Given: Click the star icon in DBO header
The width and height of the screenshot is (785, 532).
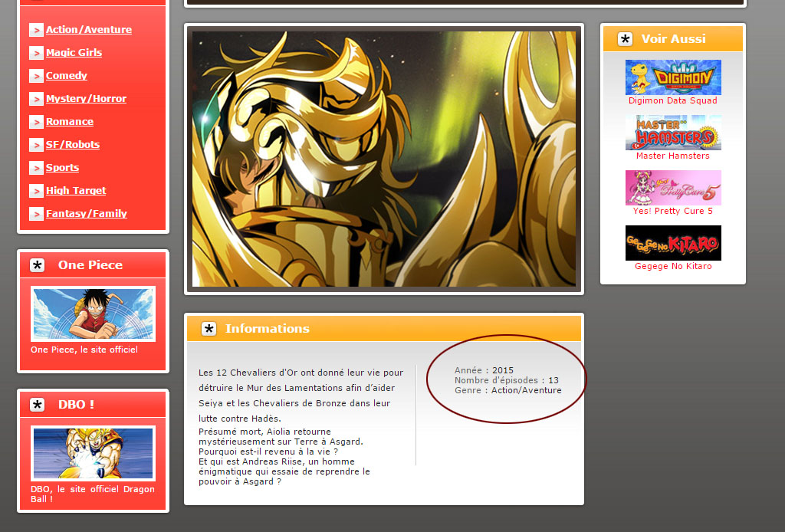Looking at the screenshot, I should point(37,405).
